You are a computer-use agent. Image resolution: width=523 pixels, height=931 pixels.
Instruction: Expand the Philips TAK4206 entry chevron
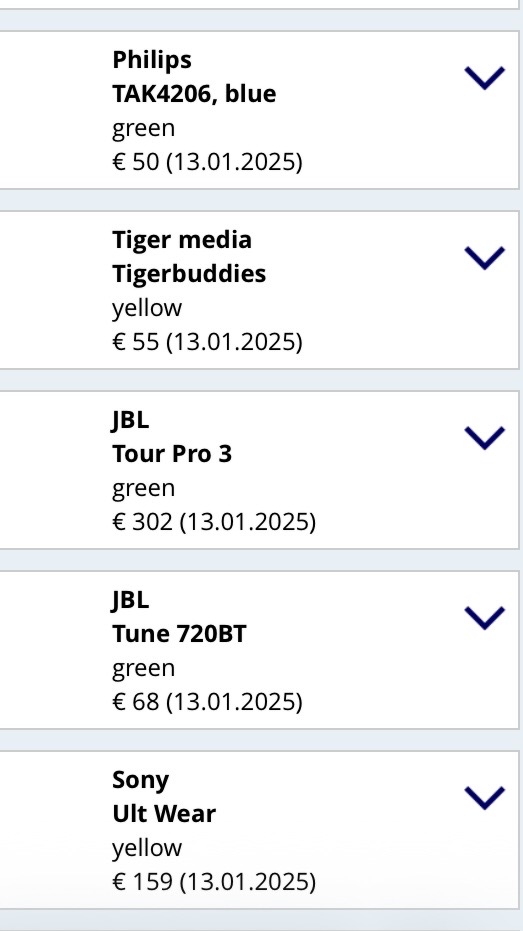pos(484,78)
